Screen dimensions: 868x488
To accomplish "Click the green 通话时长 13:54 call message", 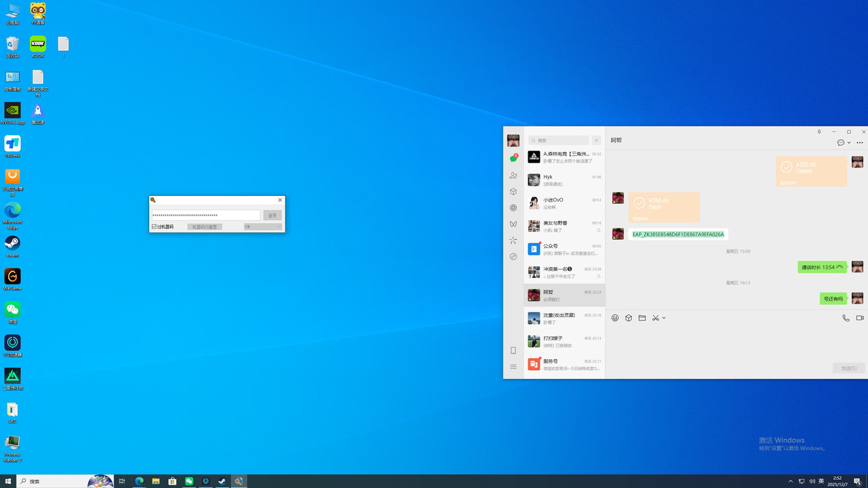I will (823, 267).
